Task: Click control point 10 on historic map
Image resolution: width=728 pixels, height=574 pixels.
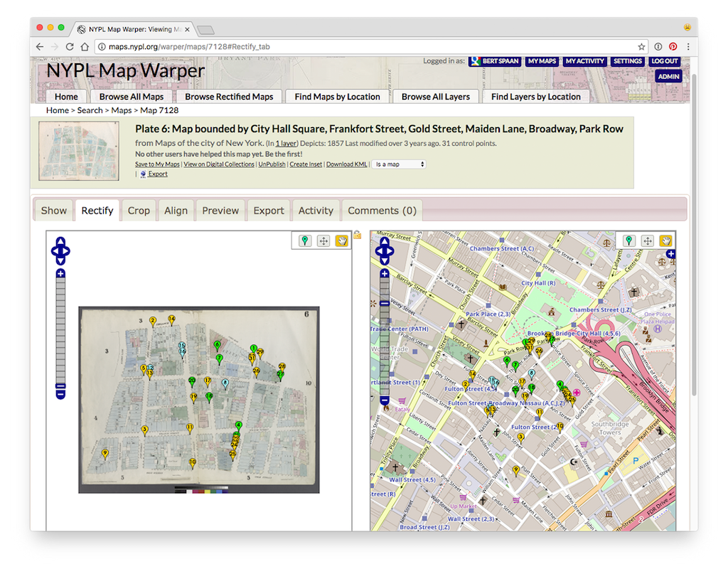Action: tap(192, 462)
